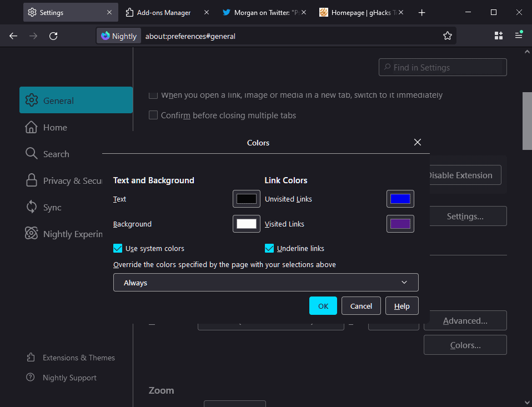Open the extensions toolbar icon
532x407 pixels.
[499, 36]
